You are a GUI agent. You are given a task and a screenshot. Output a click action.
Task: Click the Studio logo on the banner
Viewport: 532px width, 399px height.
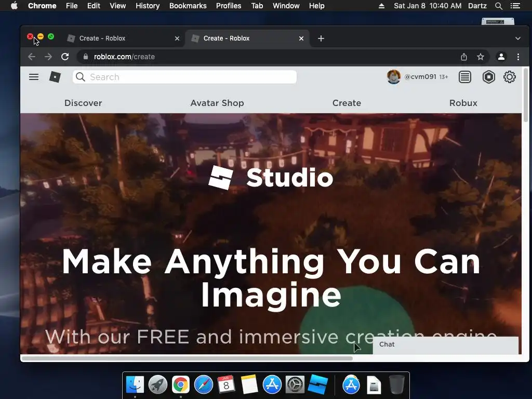pyautogui.click(x=271, y=178)
